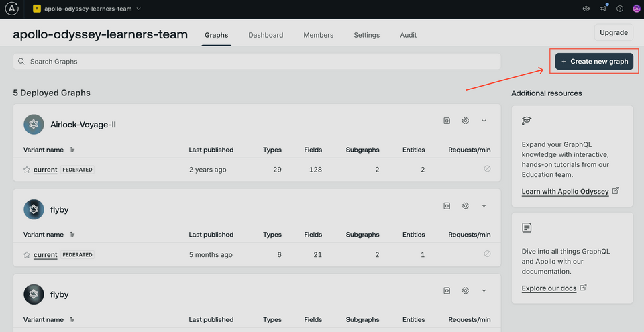The image size is (644, 332).
Task: Click the 128 Fields value
Action: pyautogui.click(x=315, y=170)
